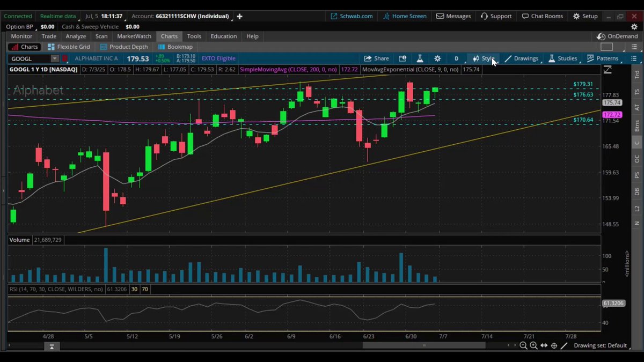Open the Patterns menu

point(603,58)
